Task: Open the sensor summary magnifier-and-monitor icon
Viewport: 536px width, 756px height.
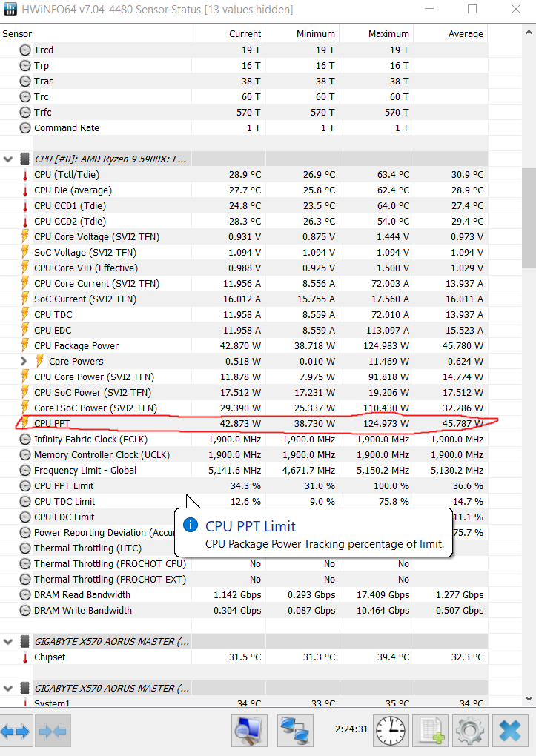Action: coord(249,731)
